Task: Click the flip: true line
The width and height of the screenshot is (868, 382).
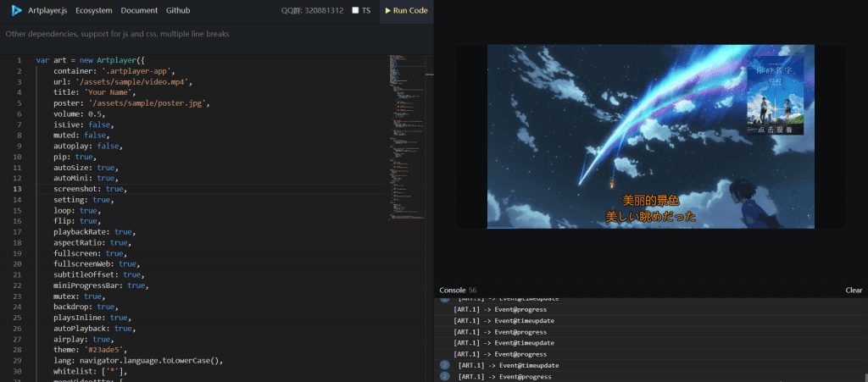Action: click(77, 221)
